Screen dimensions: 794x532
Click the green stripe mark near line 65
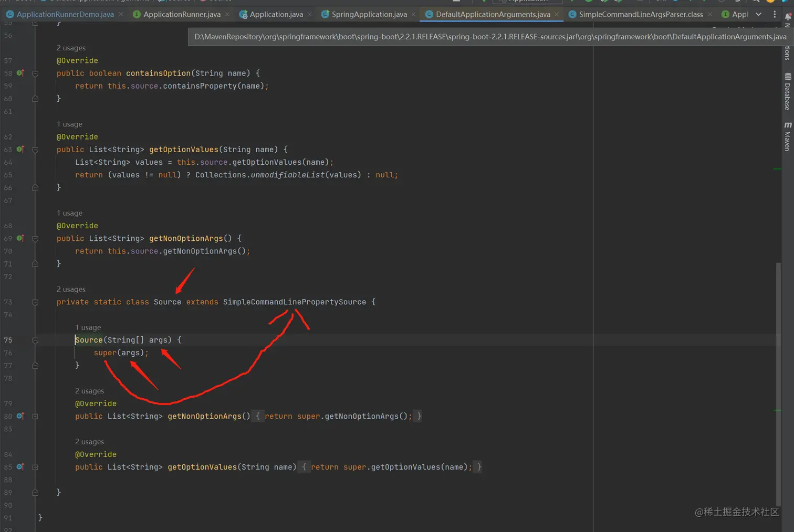click(x=778, y=169)
